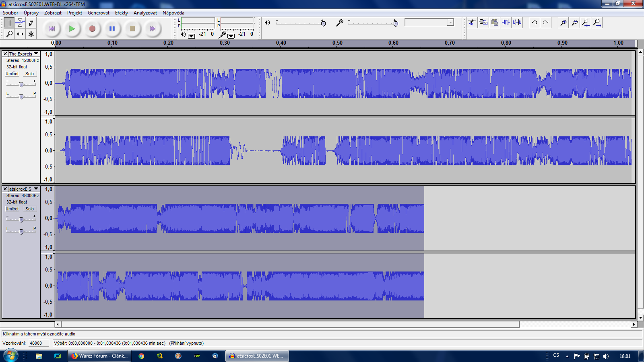Open the atsicroxE.S track dropdown menu
This screenshot has height=362, width=644.
36,189
